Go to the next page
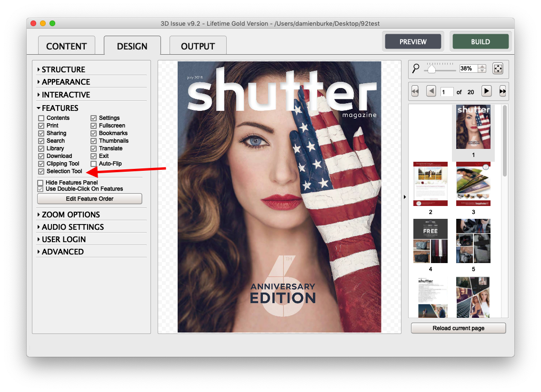This screenshot has width=541, height=392. coord(486,91)
